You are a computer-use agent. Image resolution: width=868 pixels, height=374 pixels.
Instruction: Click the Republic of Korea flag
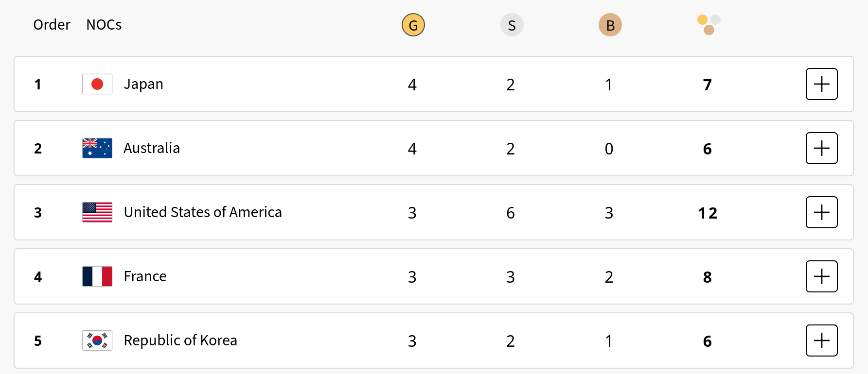pos(97,340)
